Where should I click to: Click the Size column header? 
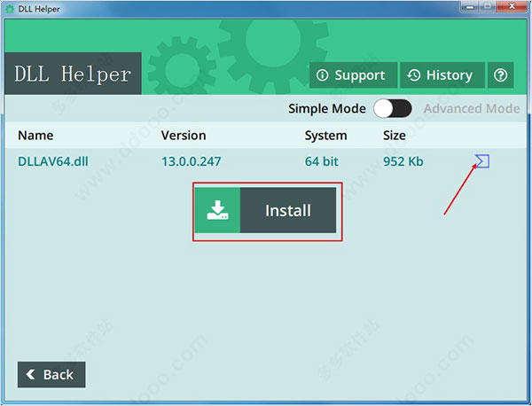pos(395,136)
